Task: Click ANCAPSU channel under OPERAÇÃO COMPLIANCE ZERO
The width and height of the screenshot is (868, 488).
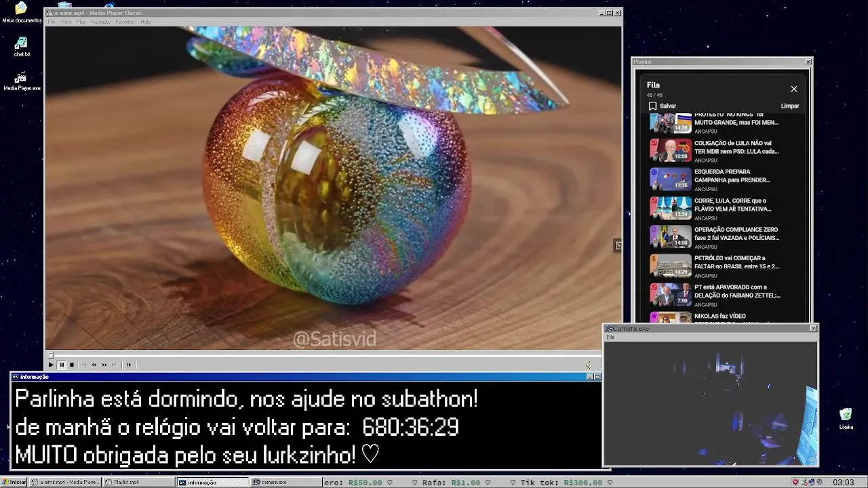Action: coord(706,247)
